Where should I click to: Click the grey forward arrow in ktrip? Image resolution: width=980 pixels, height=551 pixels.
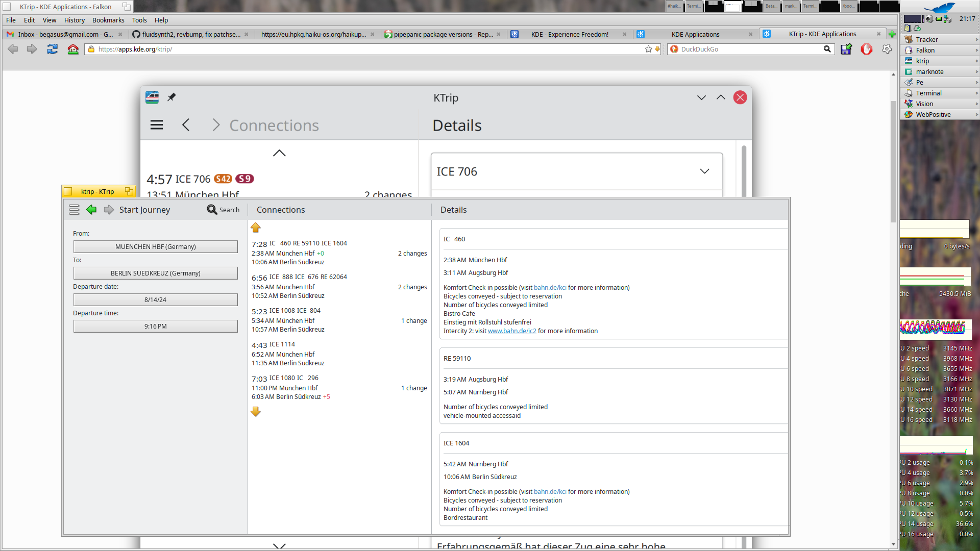tap(109, 210)
